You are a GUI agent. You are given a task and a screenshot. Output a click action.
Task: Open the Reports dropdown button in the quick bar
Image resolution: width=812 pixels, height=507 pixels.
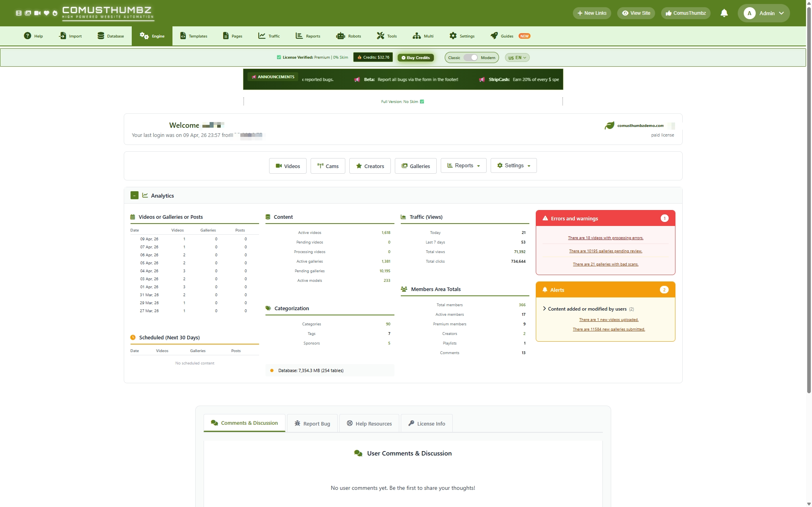pos(463,166)
